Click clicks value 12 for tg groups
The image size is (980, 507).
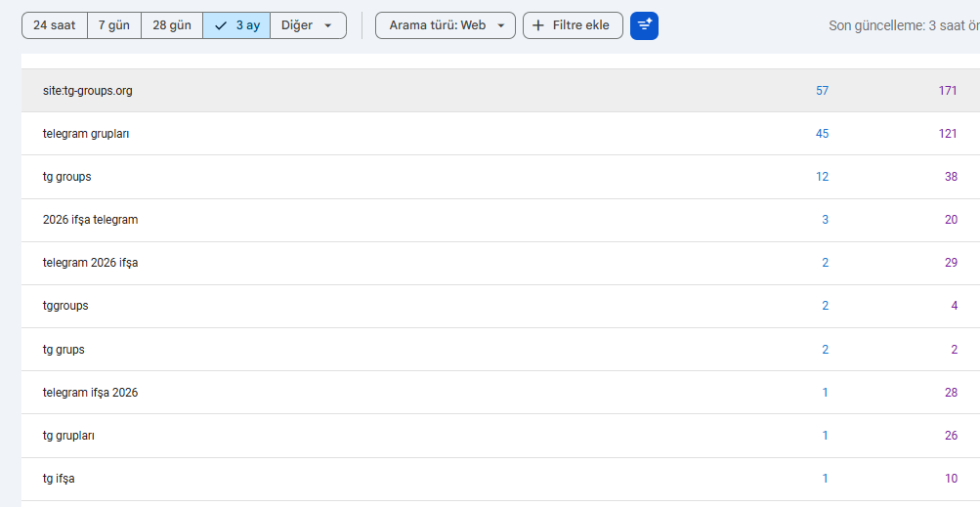(x=822, y=177)
